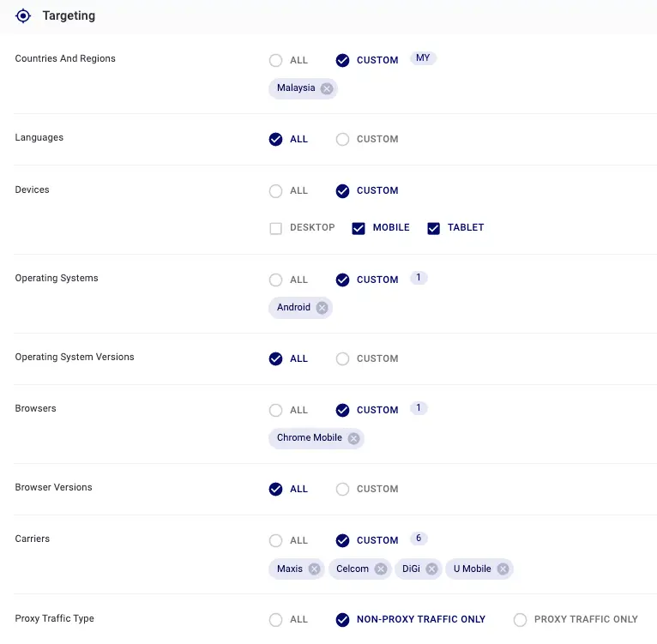Choose Proxy Traffic Only option

pos(521,619)
